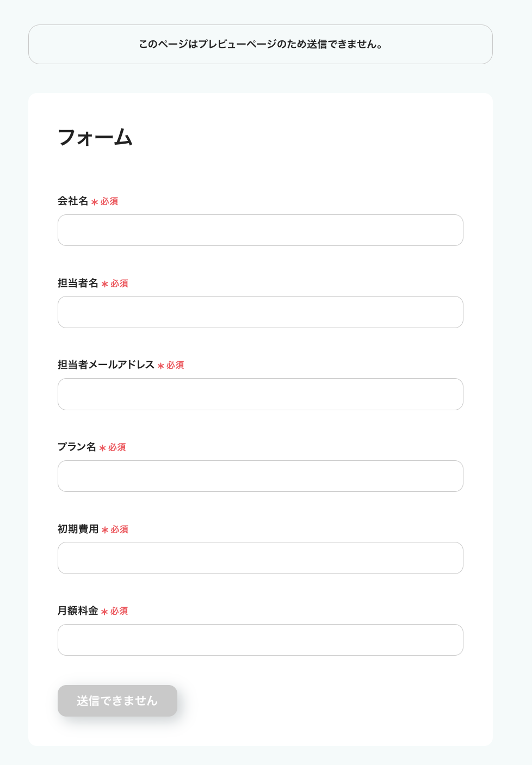The height and width of the screenshot is (765, 532).
Task: Select the 担当者メールアドレス input field
Action: point(260,394)
